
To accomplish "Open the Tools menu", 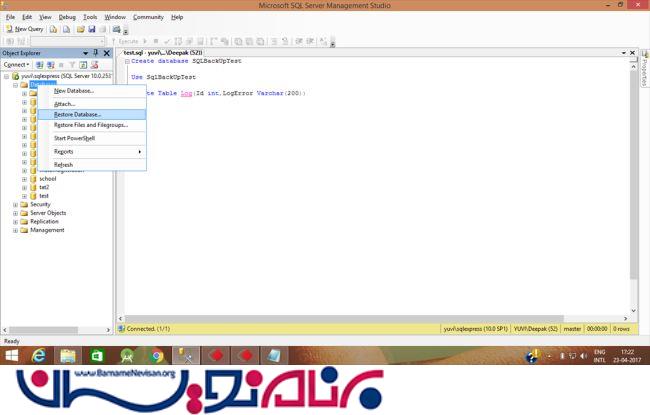I will (x=90, y=17).
